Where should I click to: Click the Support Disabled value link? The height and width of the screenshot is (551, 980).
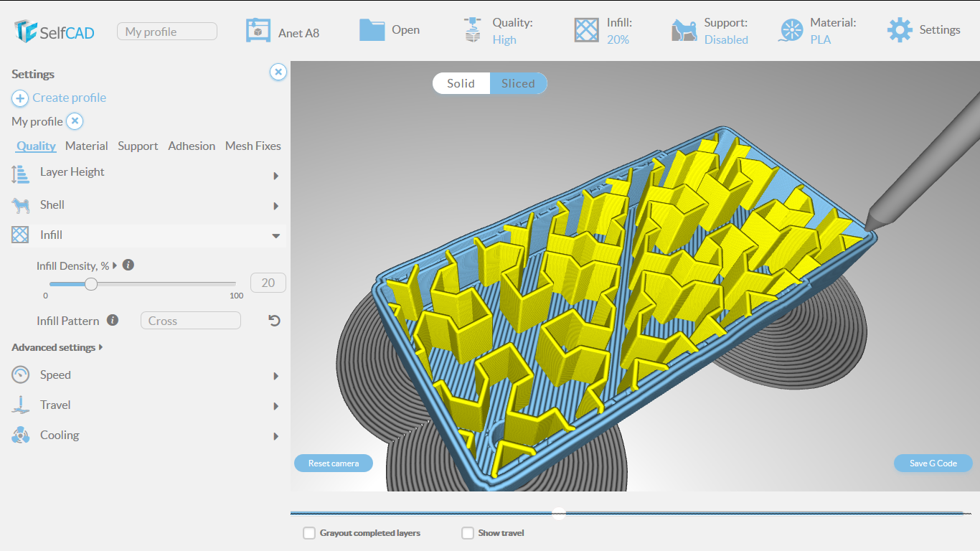[726, 39]
